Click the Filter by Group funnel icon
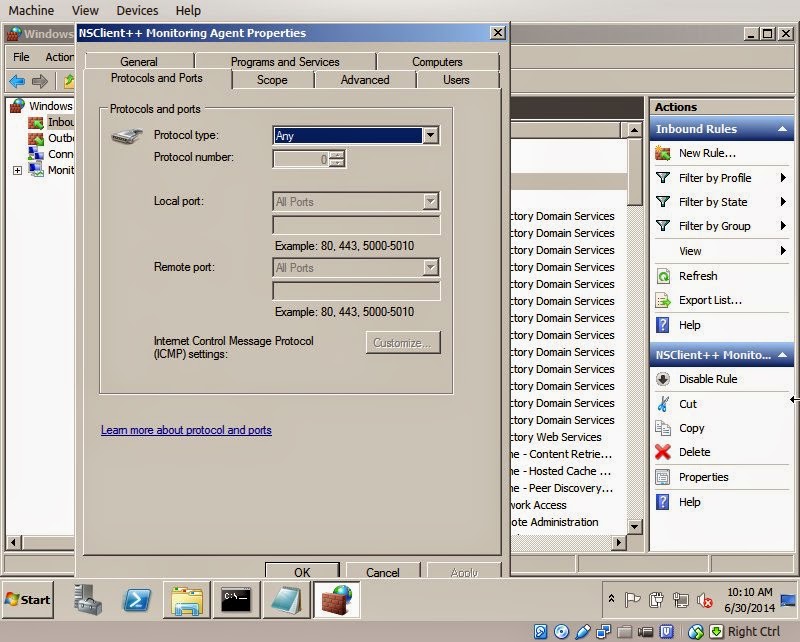800x642 pixels. coord(662,226)
